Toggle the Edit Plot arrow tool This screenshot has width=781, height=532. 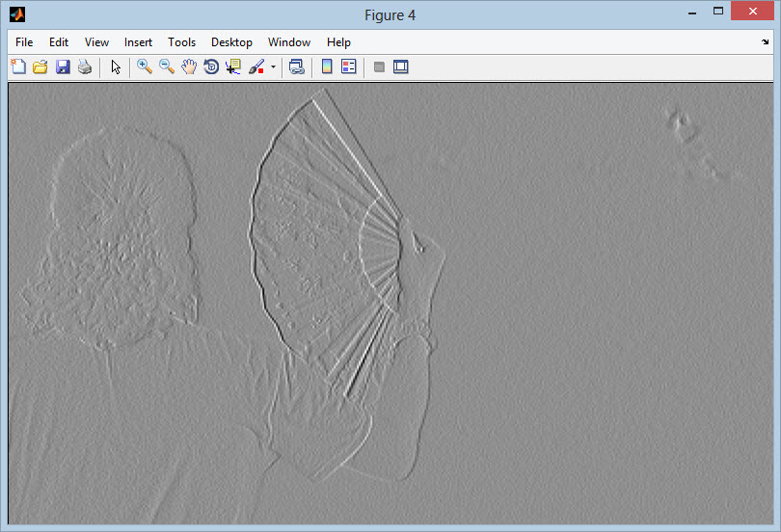(116, 66)
